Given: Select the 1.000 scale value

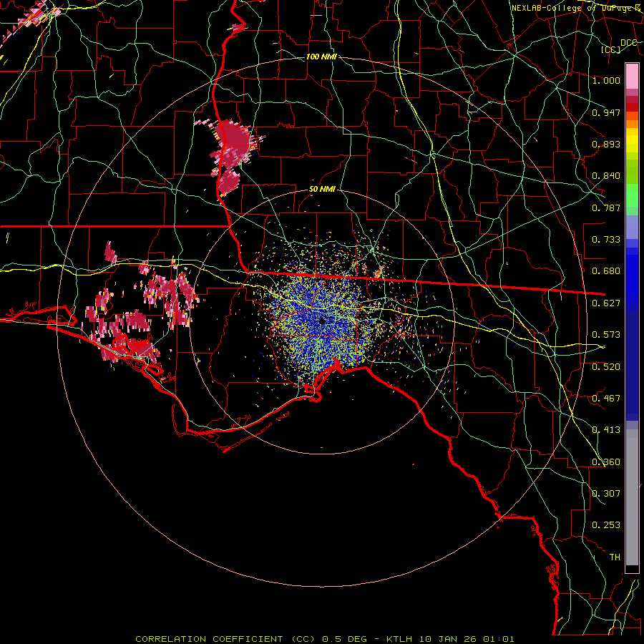Looking at the screenshot, I should [x=606, y=80].
